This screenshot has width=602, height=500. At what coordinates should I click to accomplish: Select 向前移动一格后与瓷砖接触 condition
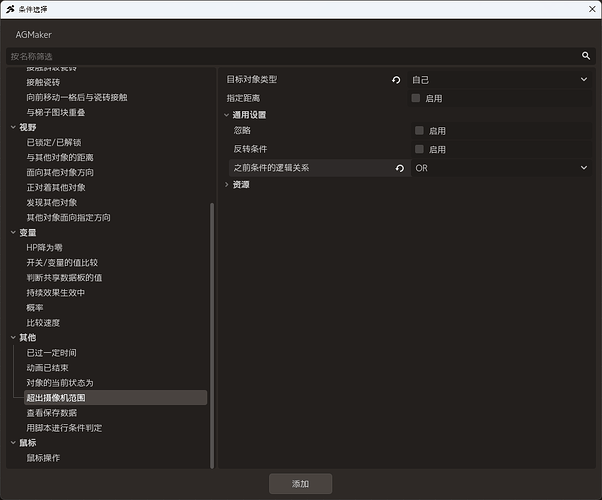[77, 97]
